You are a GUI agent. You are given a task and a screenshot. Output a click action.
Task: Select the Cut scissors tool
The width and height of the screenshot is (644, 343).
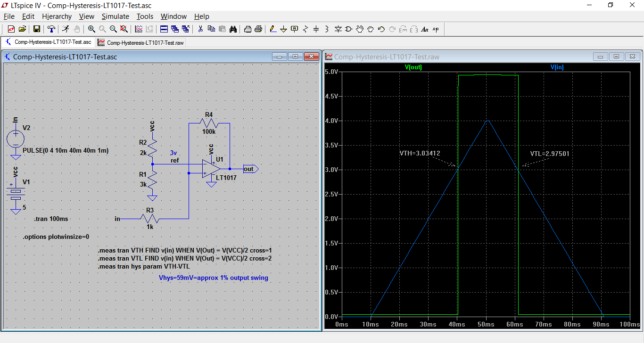pyautogui.click(x=200, y=29)
